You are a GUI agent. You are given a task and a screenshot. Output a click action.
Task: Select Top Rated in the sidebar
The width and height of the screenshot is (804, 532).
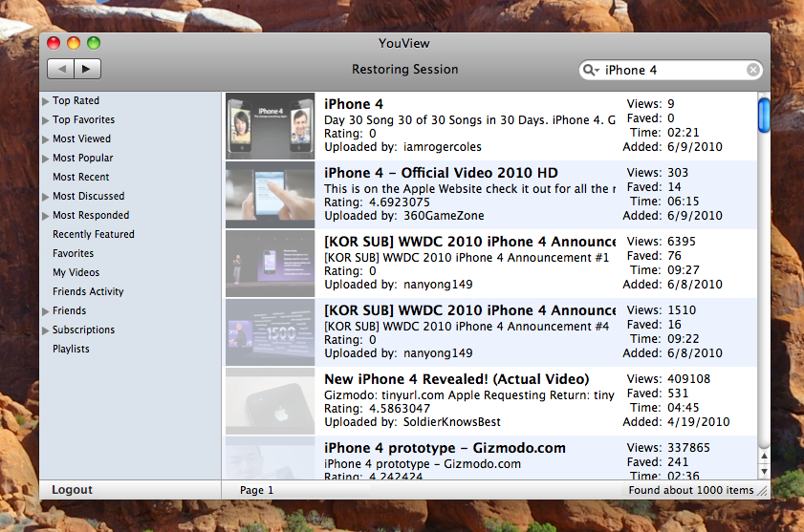[76, 100]
